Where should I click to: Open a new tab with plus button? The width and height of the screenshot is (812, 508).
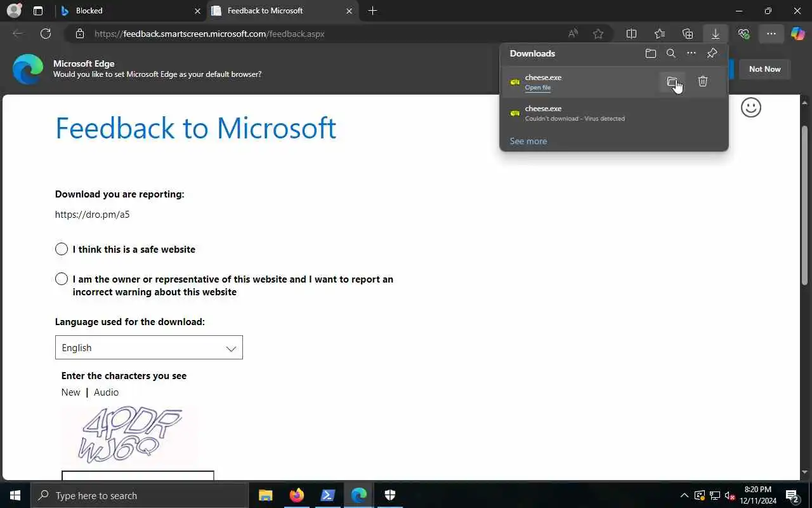point(372,11)
